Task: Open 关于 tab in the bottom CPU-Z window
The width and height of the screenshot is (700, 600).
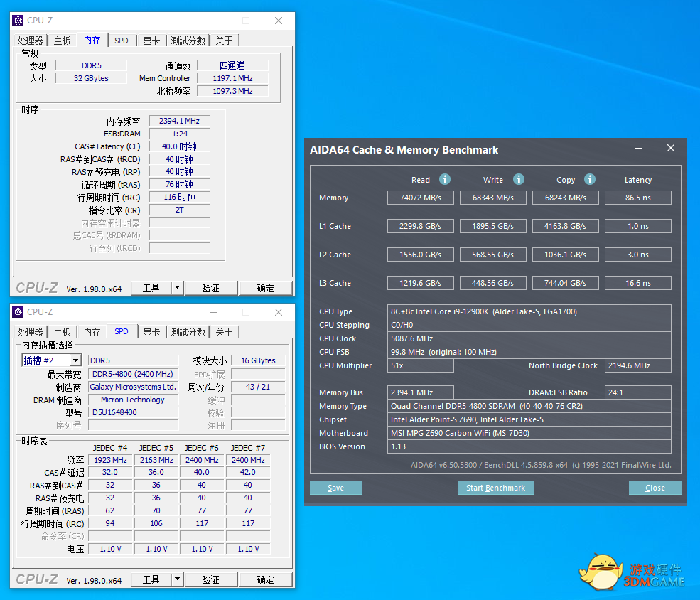Action: pos(224,332)
